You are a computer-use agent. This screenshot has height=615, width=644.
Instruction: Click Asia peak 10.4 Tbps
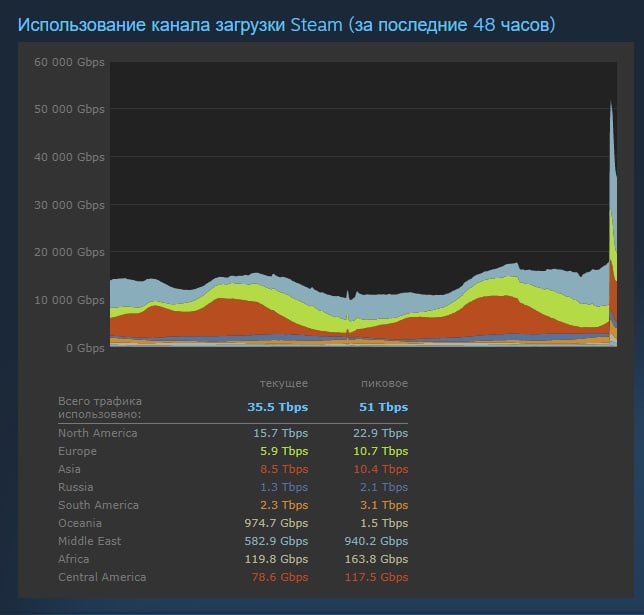click(381, 469)
